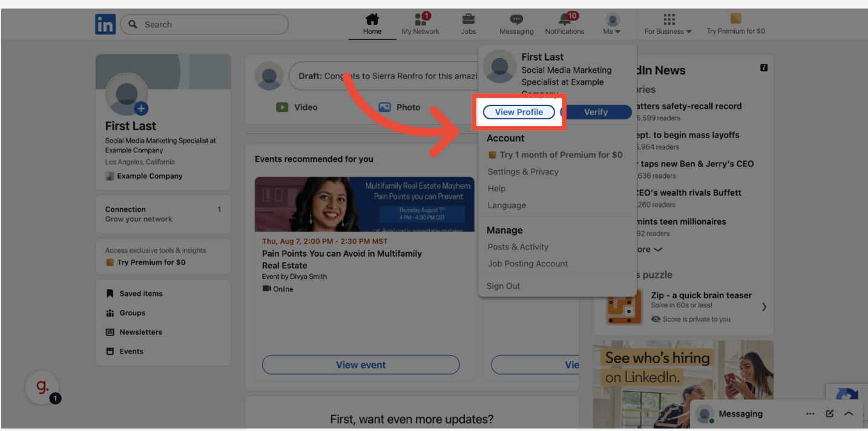The image size is (868, 431).
Task: Click the Zip puzzle right chevron
Action: pos(764,307)
